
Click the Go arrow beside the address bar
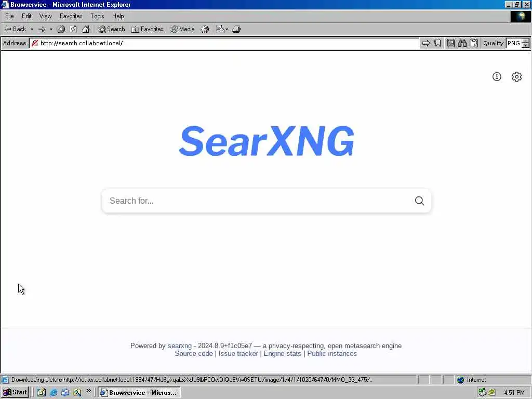coord(426,43)
